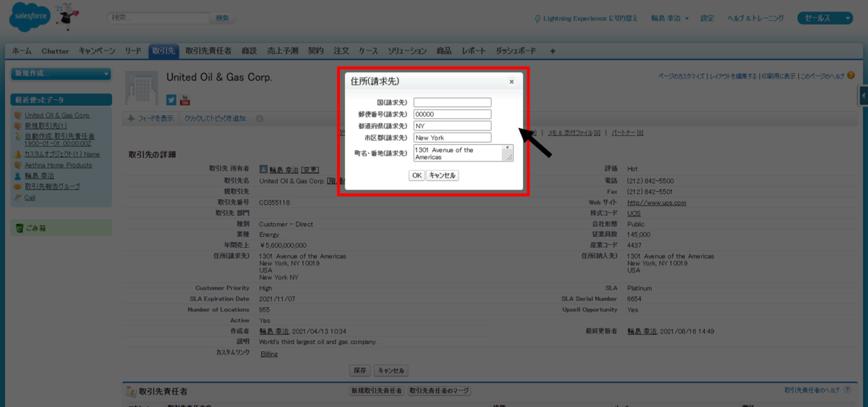Screen dimensions: 868x407
Task: Open the セールス app menu dropdown
Action: coord(825,18)
